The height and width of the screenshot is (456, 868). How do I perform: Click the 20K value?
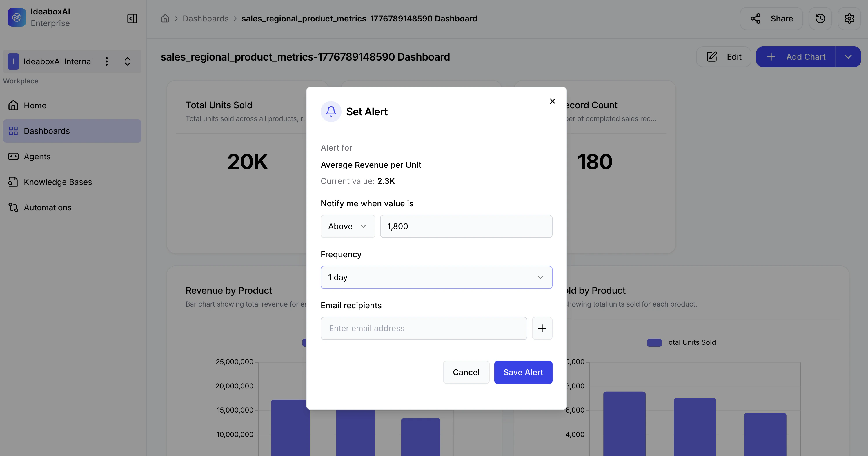(247, 162)
